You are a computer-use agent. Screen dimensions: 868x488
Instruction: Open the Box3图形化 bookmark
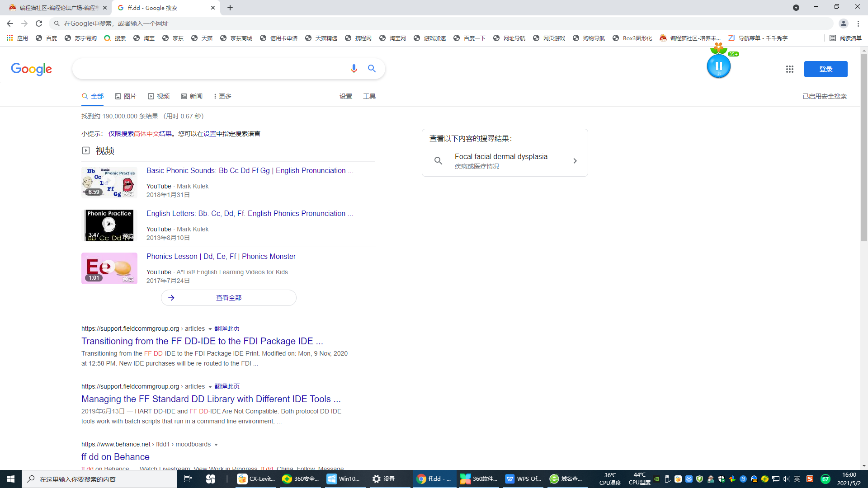[632, 38]
